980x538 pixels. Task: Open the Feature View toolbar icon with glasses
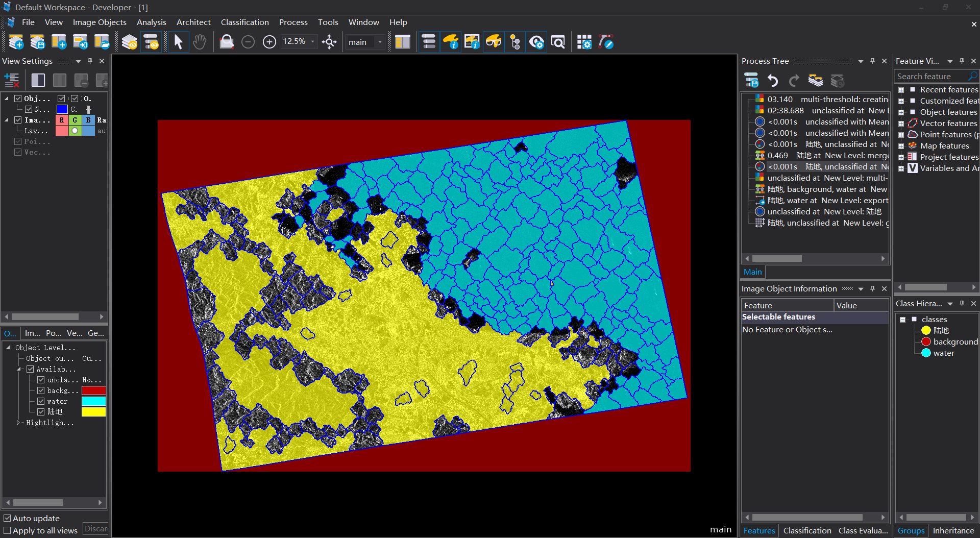click(x=493, y=42)
